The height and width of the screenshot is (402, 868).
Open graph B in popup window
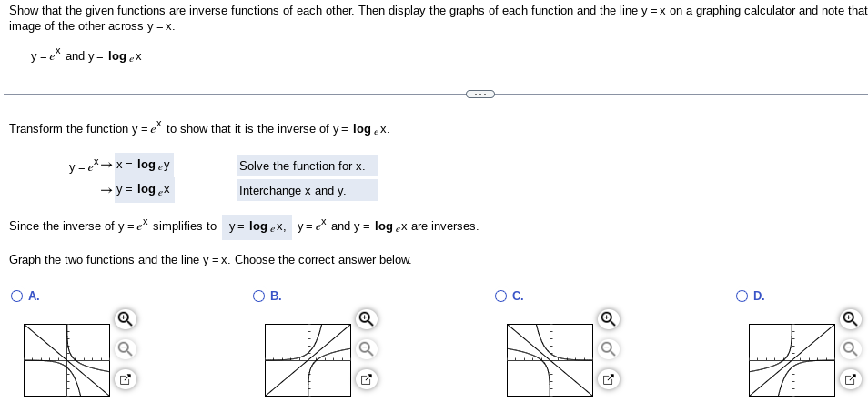coord(366,379)
